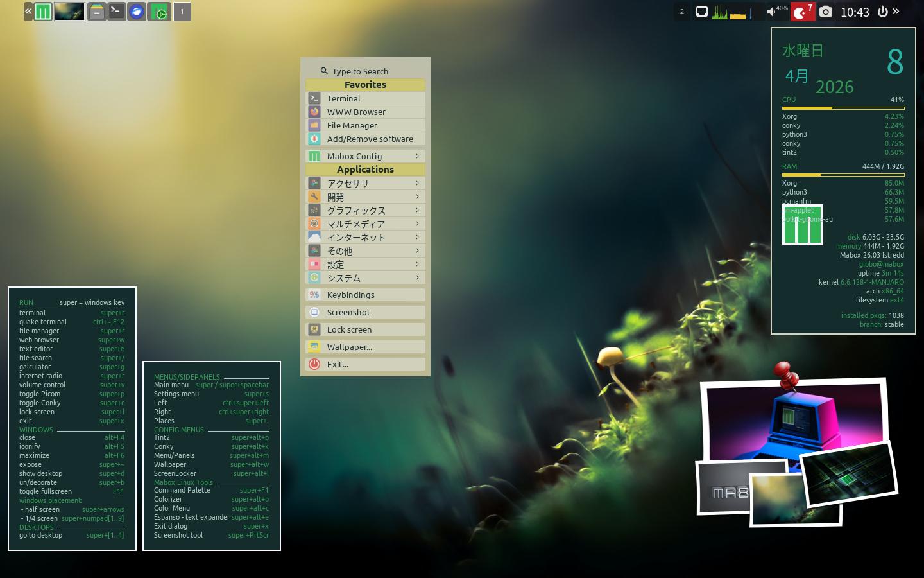The width and height of the screenshot is (924, 578).
Task: Launch the terminal from the top panel
Action: pos(116,12)
